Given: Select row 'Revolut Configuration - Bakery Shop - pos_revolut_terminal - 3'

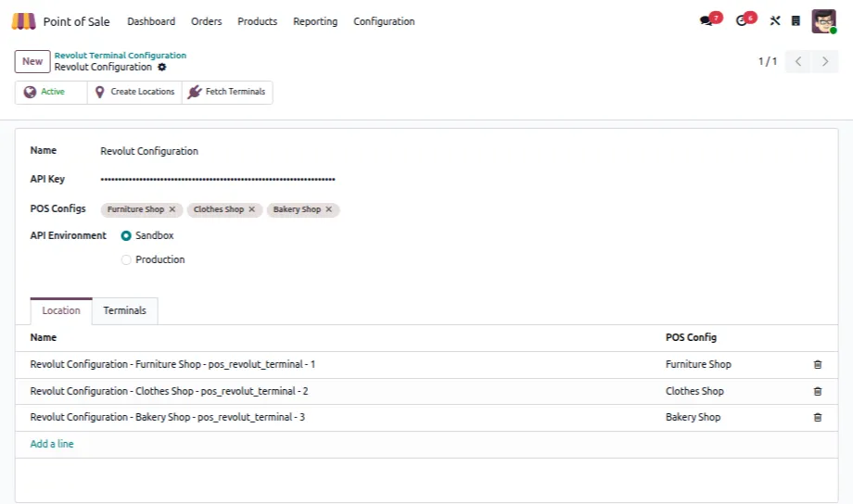Looking at the screenshot, I should pos(167,417).
